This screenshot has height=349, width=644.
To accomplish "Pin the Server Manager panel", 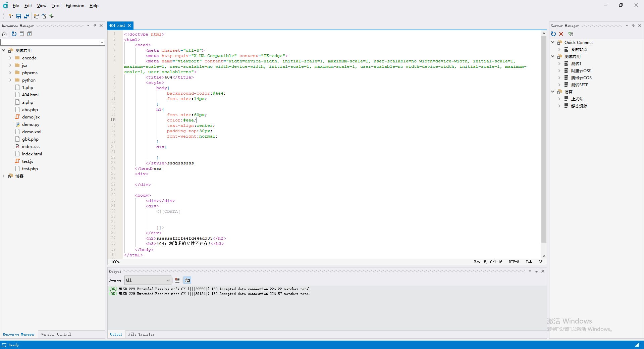I will click(x=633, y=26).
